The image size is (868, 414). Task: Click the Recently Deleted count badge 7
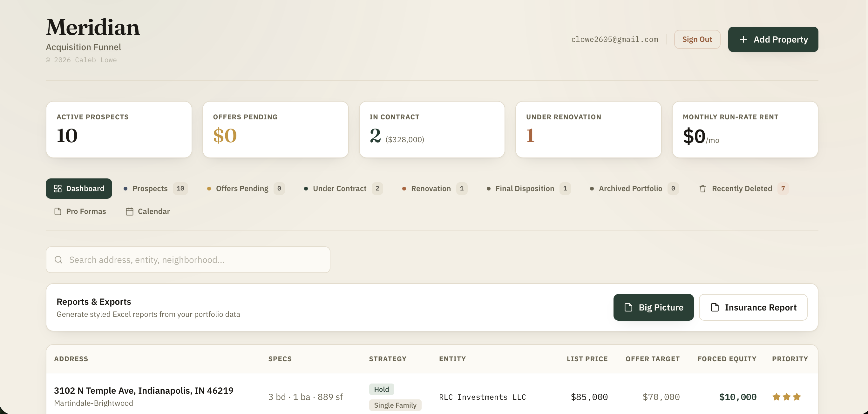(x=783, y=189)
